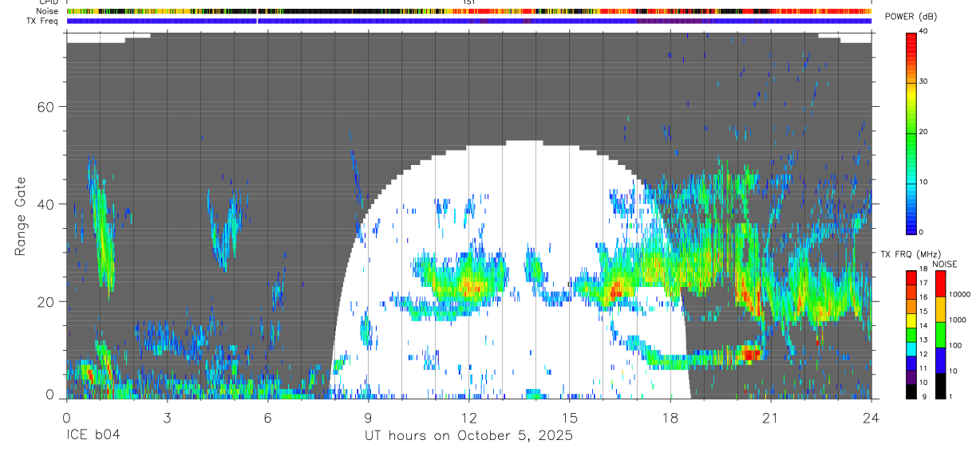Click the '11' label on TX FRQ scale

(x=923, y=369)
